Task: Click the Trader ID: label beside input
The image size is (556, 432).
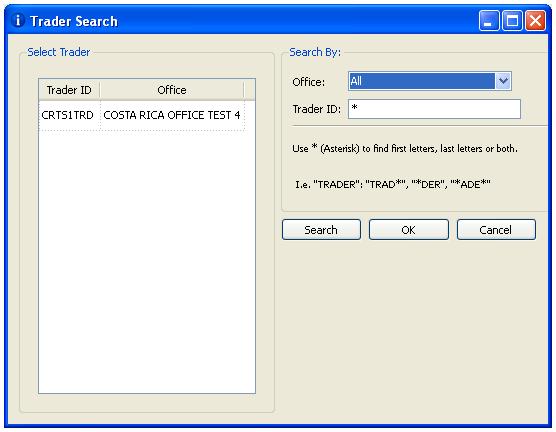Action: tap(316, 109)
